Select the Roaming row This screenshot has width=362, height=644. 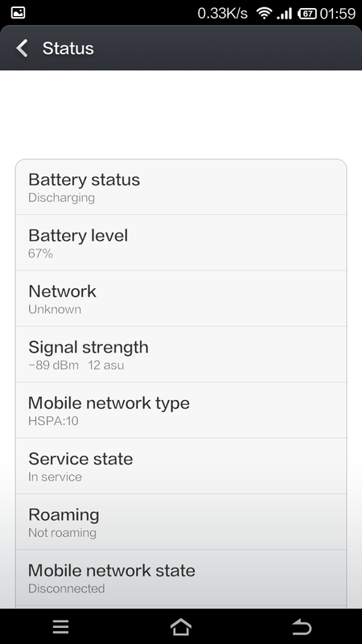tap(181, 522)
